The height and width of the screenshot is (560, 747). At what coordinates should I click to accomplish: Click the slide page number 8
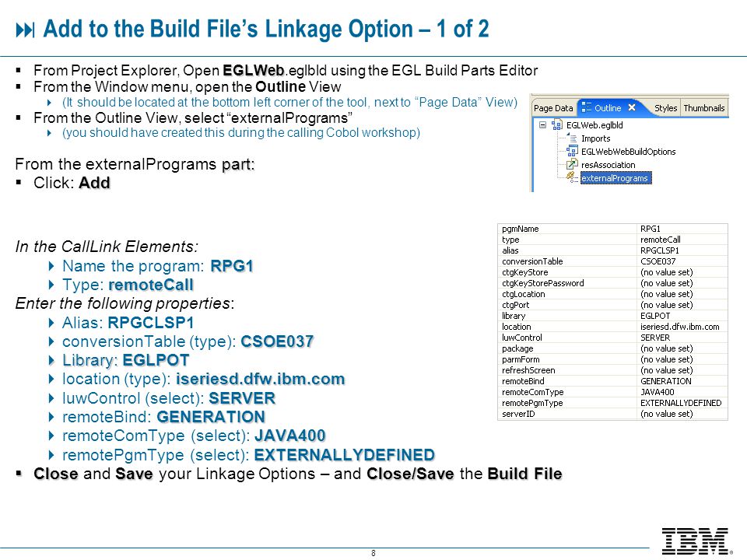(x=373, y=553)
